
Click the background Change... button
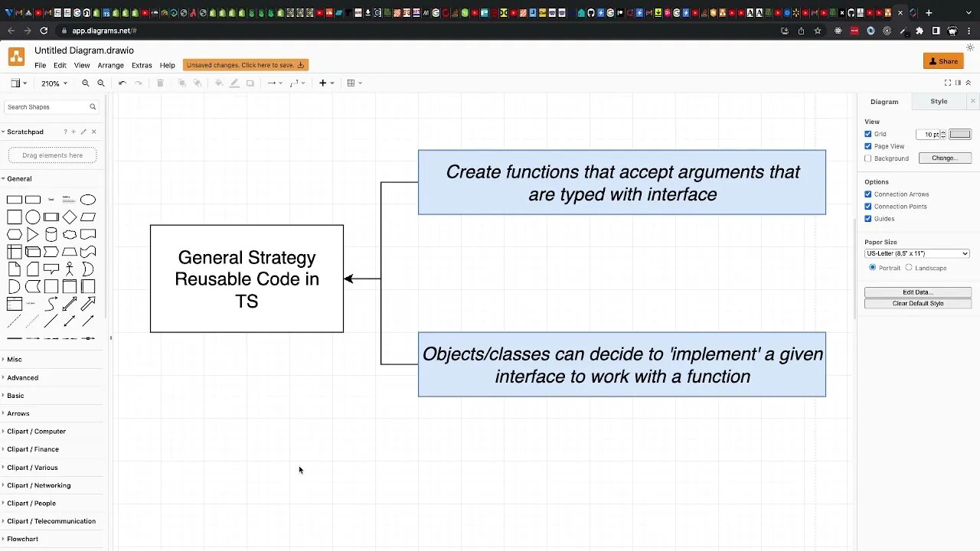tap(945, 158)
